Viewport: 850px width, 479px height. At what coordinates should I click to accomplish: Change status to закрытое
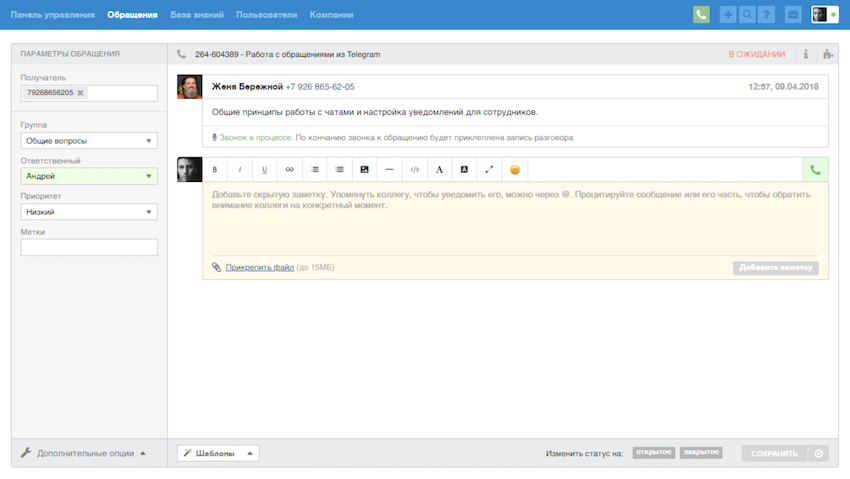point(701,452)
